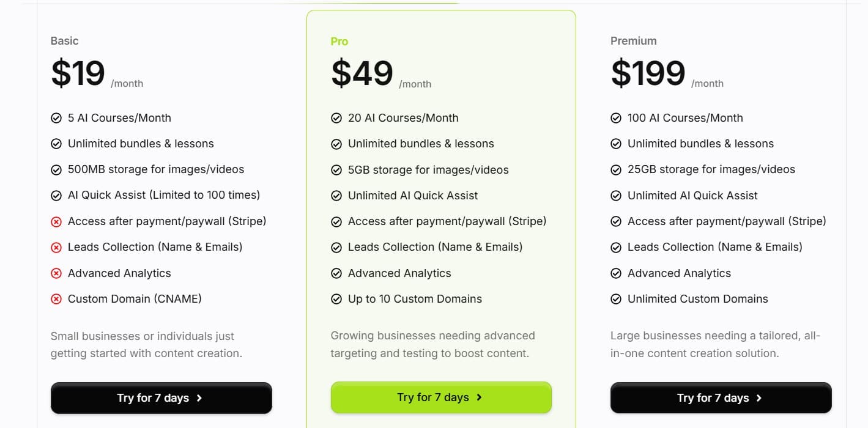Click the cross icon beside Custom Domain (CNAME)
The height and width of the screenshot is (428, 868).
(56, 299)
